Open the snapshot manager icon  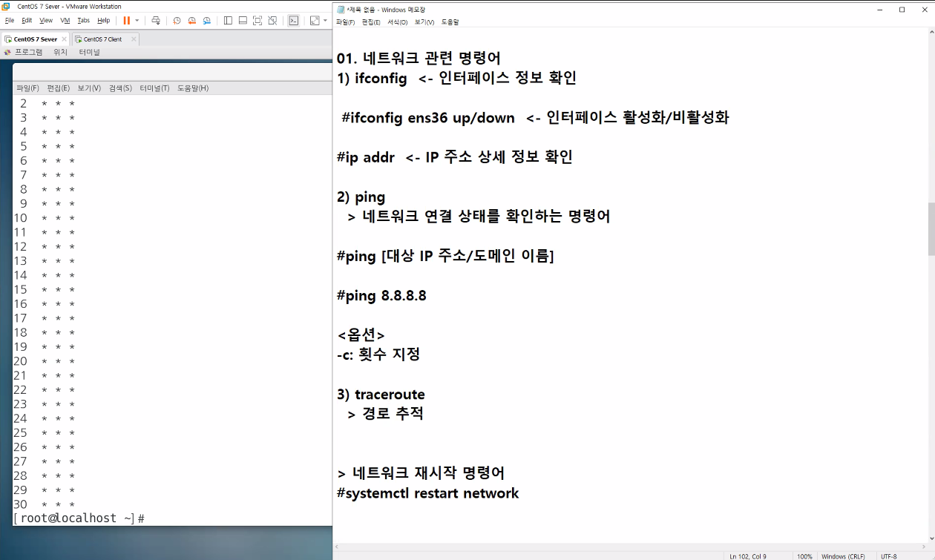pos(207,21)
